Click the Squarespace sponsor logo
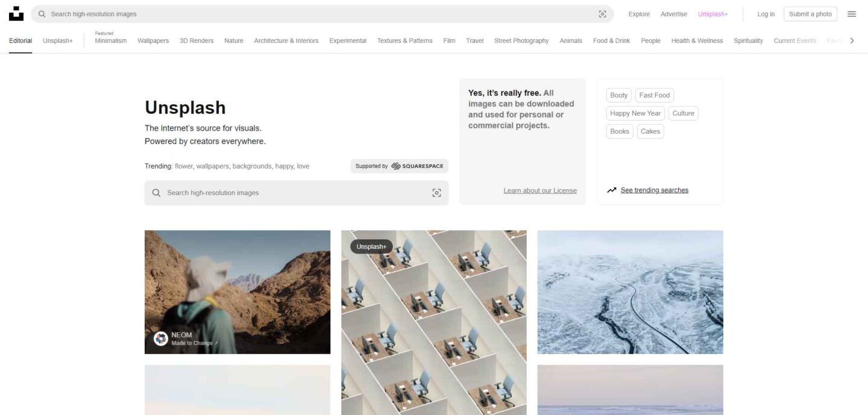Viewport: 868px width, 415px height. click(417, 166)
